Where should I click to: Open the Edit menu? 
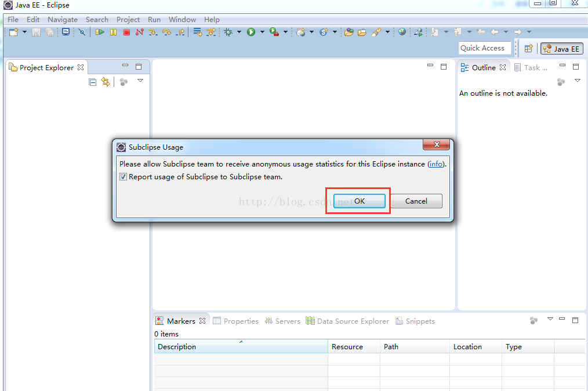coord(33,20)
